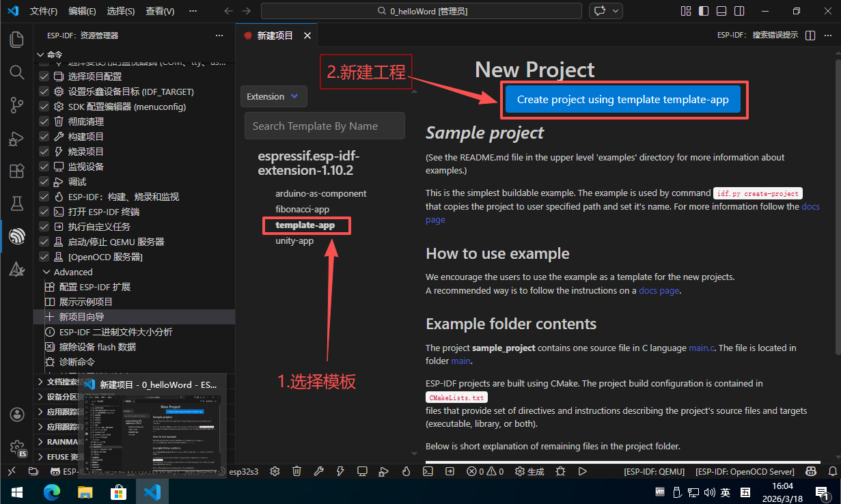Image resolution: width=841 pixels, height=504 pixels.
Task: Open the Run and Debug view
Action: 16,139
